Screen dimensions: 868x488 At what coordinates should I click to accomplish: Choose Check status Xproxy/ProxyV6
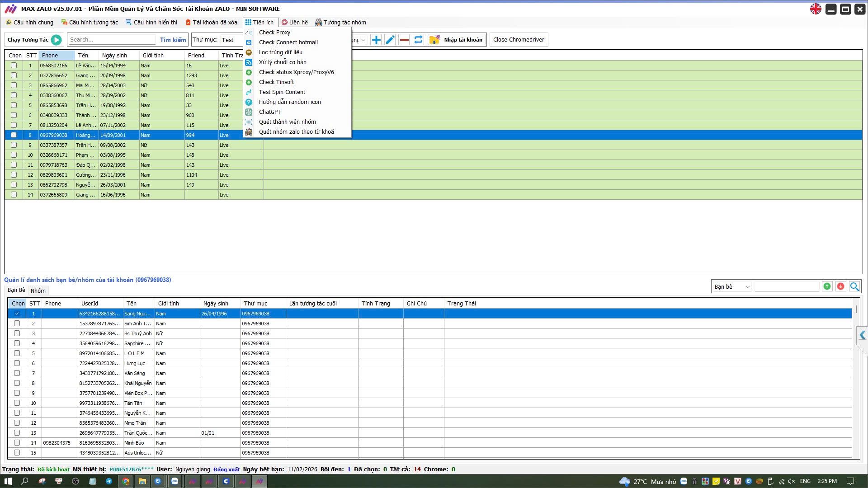pyautogui.click(x=296, y=72)
